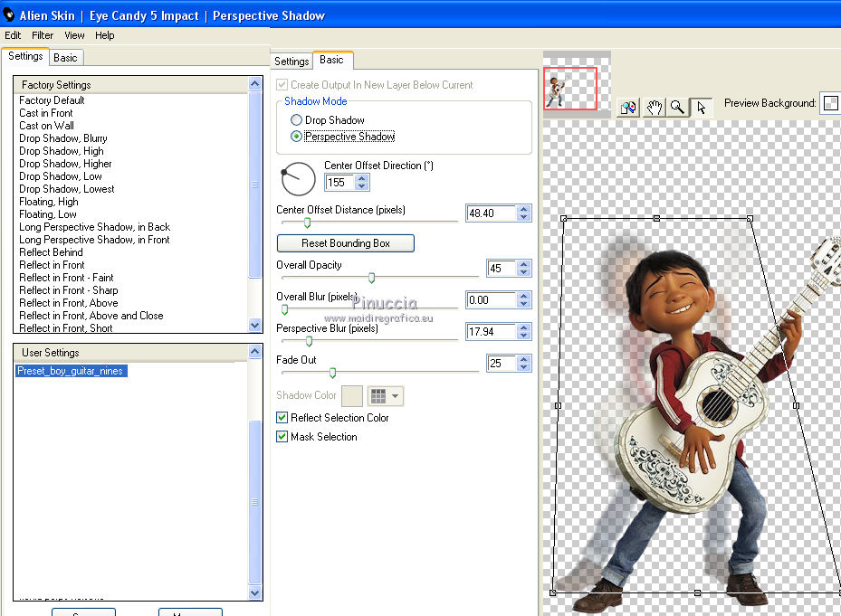The width and height of the screenshot is (841, 616).
Task: Click the bottom-left bounding box handle
Action: [x=553, y=593]
